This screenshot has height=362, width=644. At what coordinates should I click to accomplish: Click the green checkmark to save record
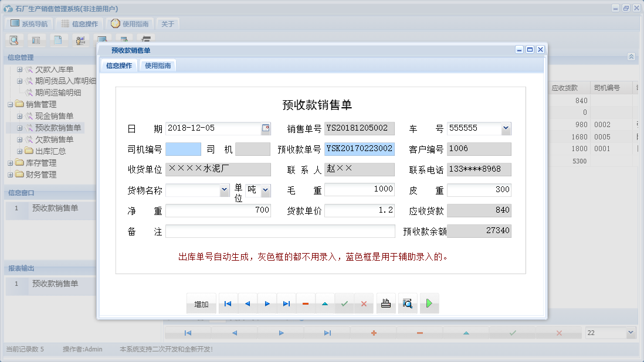click(x=344, y=304)
